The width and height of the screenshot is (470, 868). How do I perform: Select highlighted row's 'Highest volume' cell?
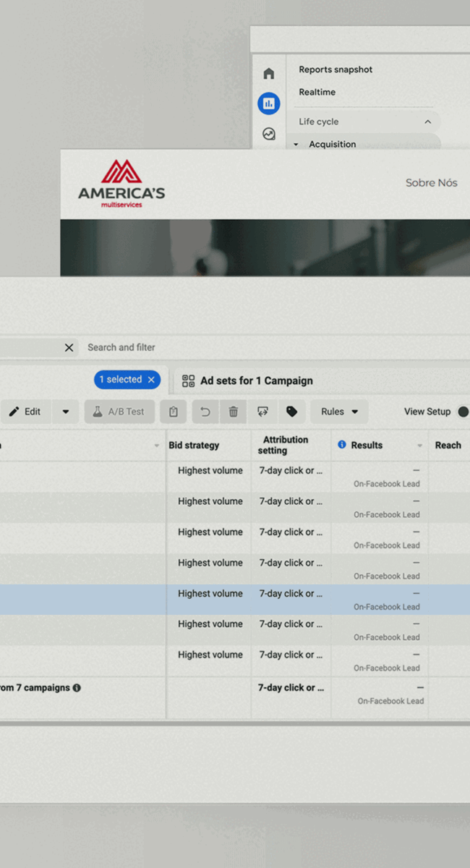coord(210,593)
